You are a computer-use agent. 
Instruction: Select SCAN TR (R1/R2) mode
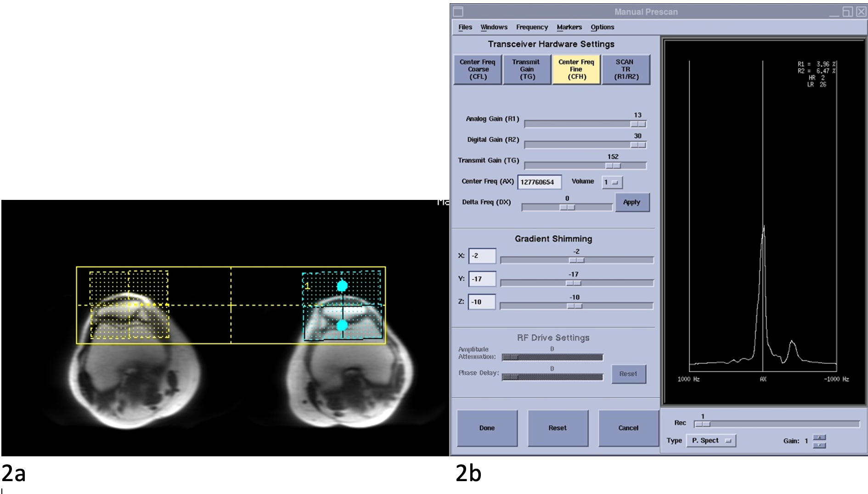(626, 69)
